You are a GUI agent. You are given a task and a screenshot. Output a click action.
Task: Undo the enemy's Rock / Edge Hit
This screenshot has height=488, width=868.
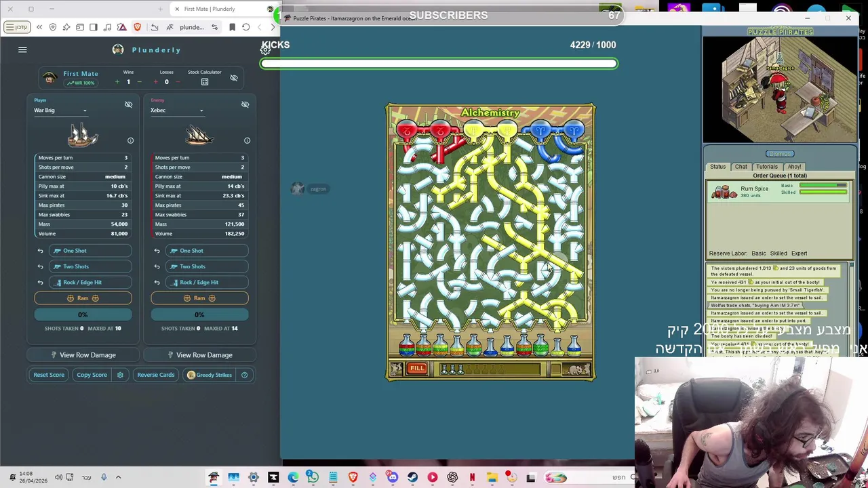coord(157,282)
